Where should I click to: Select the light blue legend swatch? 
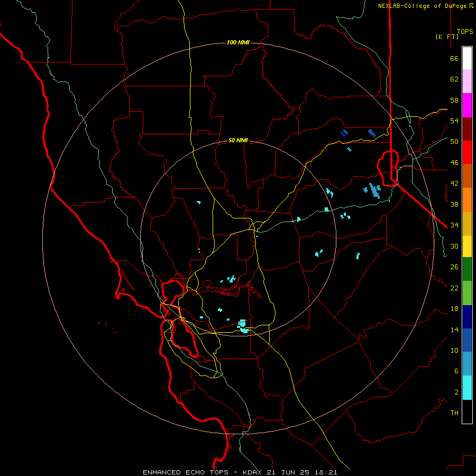[467, 364]
